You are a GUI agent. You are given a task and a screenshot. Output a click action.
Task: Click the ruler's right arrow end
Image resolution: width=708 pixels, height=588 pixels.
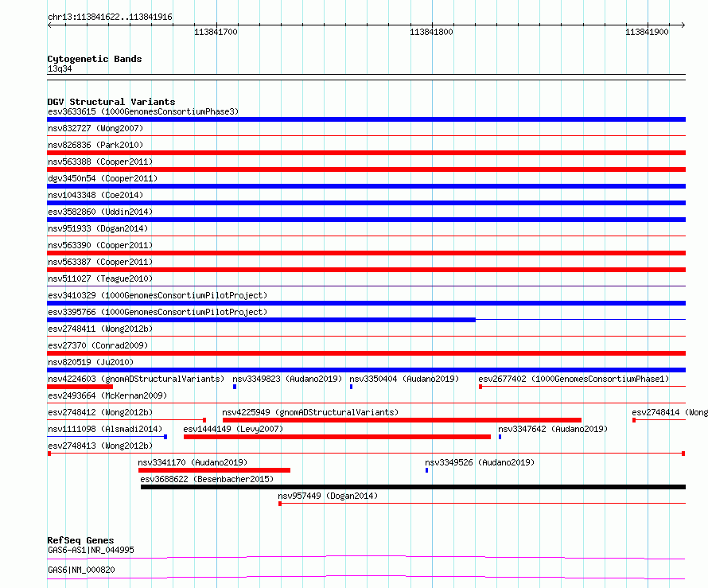click(x=683, y=25)
